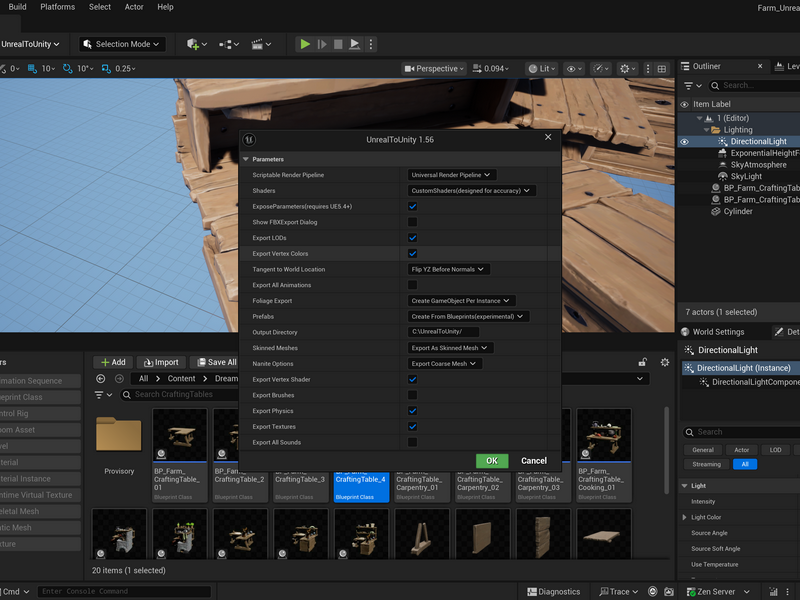The height and width of the screenshot is (600, 800).
Task: Open Prefabs Create From Blueprints dropdown
Action: [x=468, y=316]
